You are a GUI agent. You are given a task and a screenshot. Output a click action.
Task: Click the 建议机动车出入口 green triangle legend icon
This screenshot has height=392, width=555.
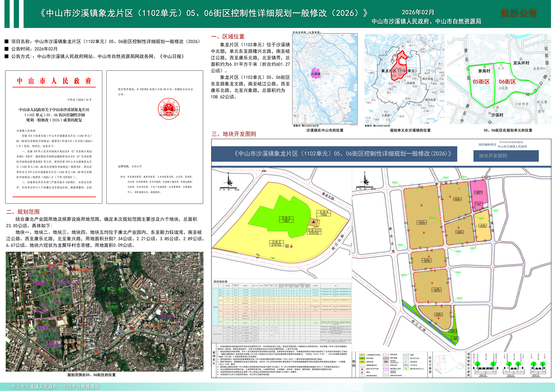(x=406, y=369)
